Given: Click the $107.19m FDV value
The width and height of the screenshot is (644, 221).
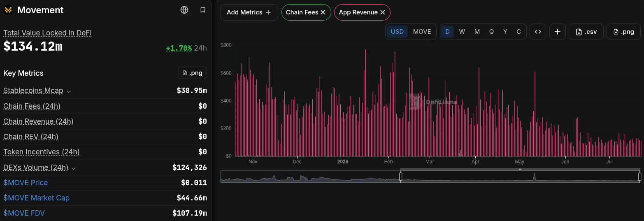Looking at the screenshot, I should click(x=190, y=213).
